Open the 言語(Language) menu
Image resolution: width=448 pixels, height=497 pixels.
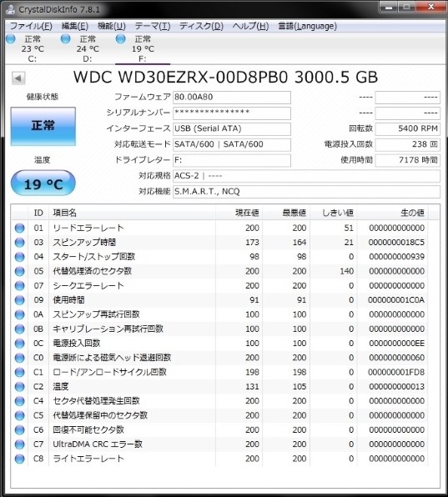coord(307,27)
